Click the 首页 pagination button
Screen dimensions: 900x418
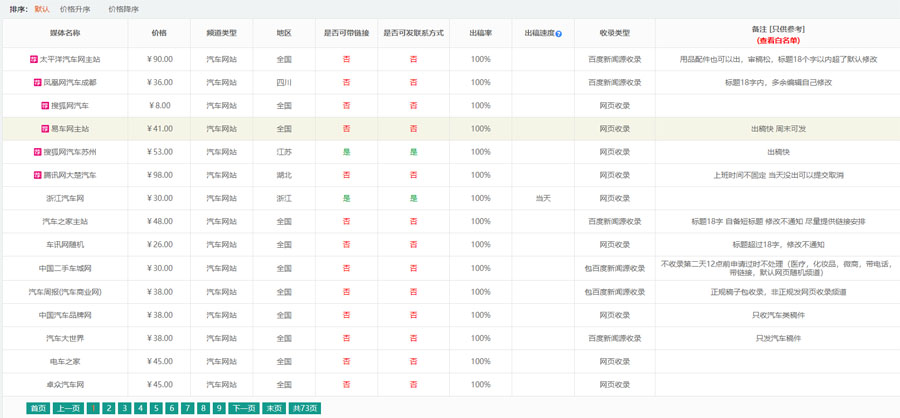[38, 408]
